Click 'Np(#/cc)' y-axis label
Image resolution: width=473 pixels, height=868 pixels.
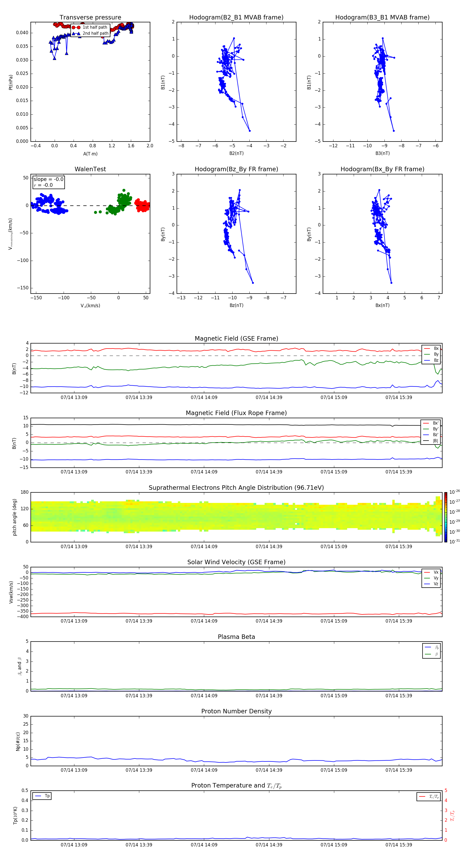tap(18, 741)
